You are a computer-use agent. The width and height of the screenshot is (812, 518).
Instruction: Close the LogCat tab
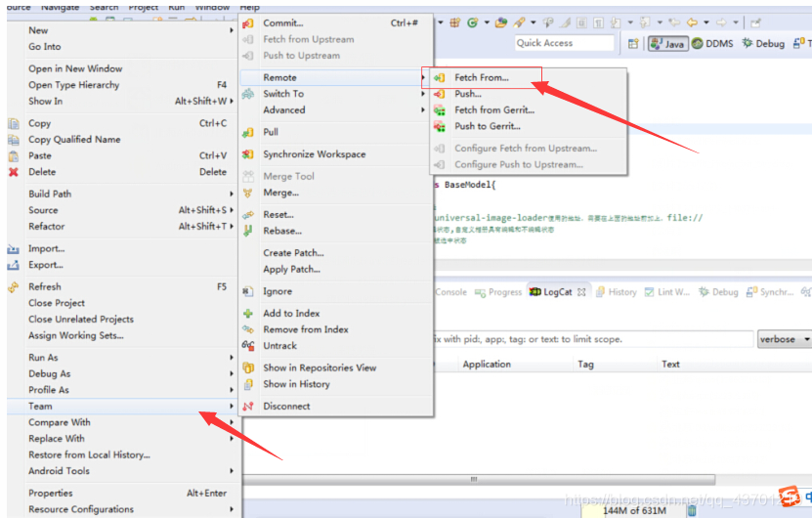pyautogui.click(x=581, y=292)
